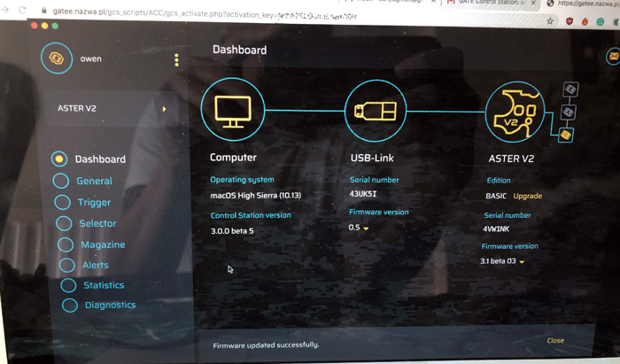Screen dimensions: 620x364
Task: Click the 3.0.0 beta 5 version text
Action: (x=232, y=231)
